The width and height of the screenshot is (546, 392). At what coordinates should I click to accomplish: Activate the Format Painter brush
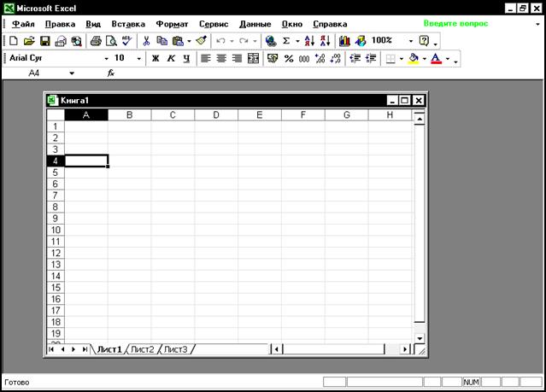[202, 41]
